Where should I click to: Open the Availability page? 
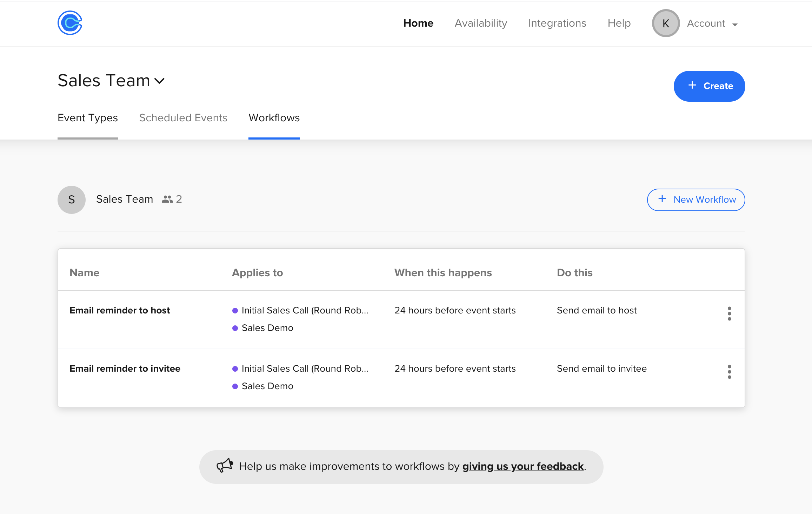point(481,23)
